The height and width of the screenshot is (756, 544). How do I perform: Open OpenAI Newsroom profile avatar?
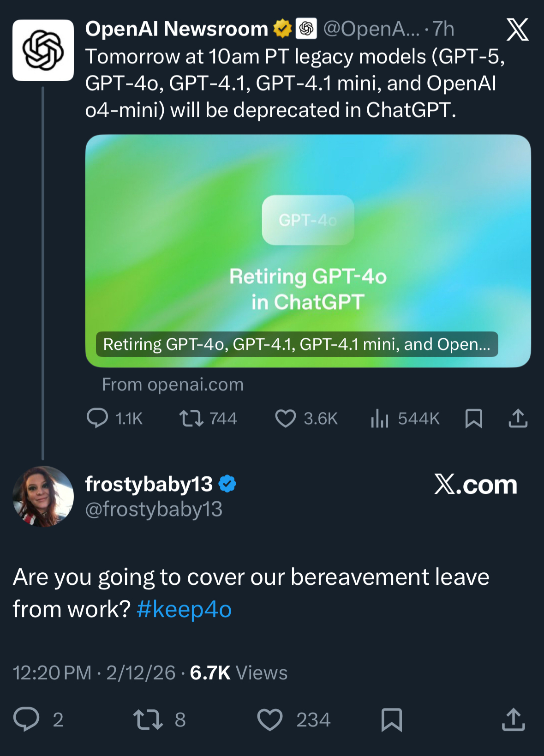pos(43,50)
